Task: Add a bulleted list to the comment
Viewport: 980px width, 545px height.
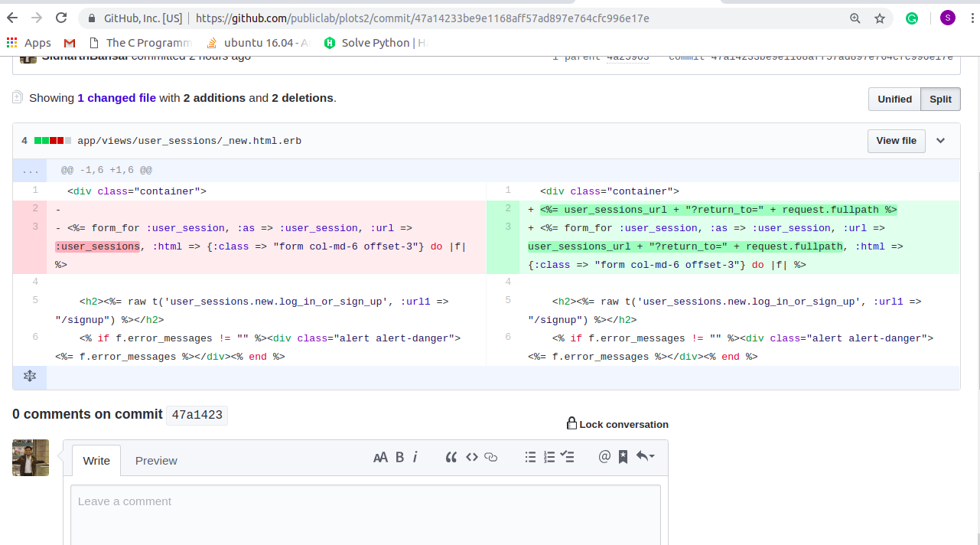Action: pyautogui.click(x=530, y=456)
